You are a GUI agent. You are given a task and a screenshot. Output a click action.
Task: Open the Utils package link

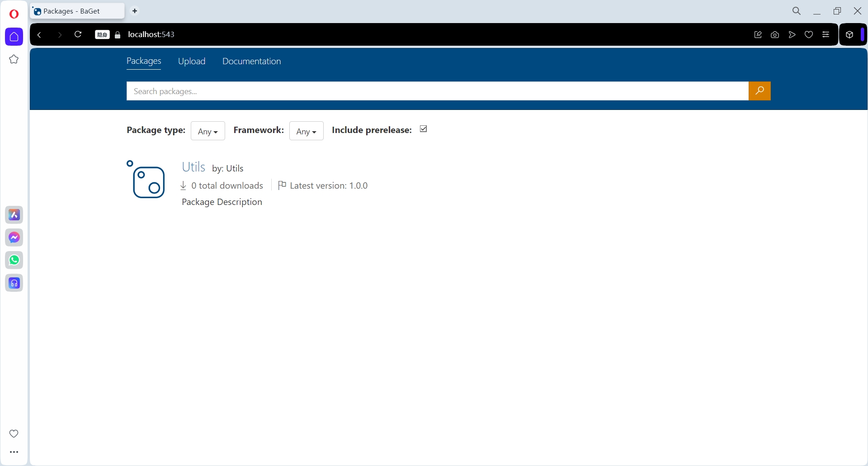pyautogui.click(x=193, y=167)
